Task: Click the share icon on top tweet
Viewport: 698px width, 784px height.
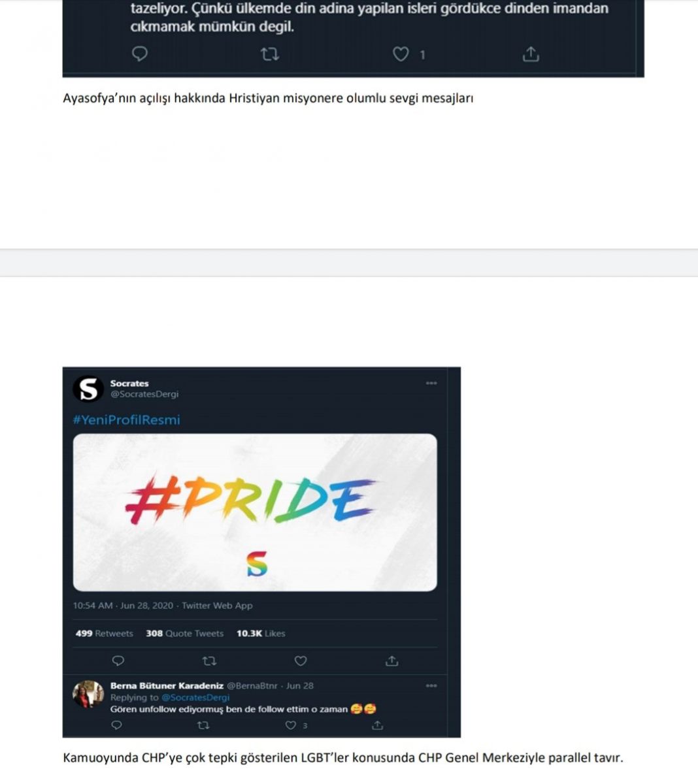Action: pos(531,54)
